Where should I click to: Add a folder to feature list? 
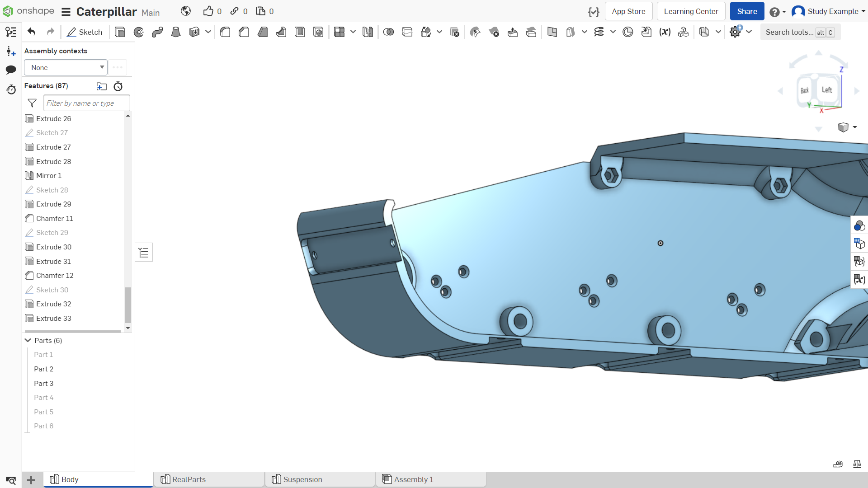click(x=102, y=86)
